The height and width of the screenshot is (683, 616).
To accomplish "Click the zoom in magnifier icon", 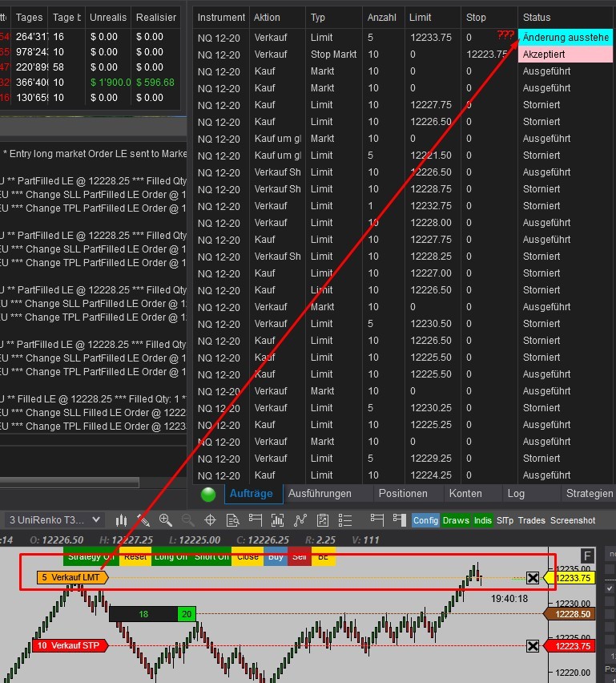I will pyautogui.click(x=166, y=519).
